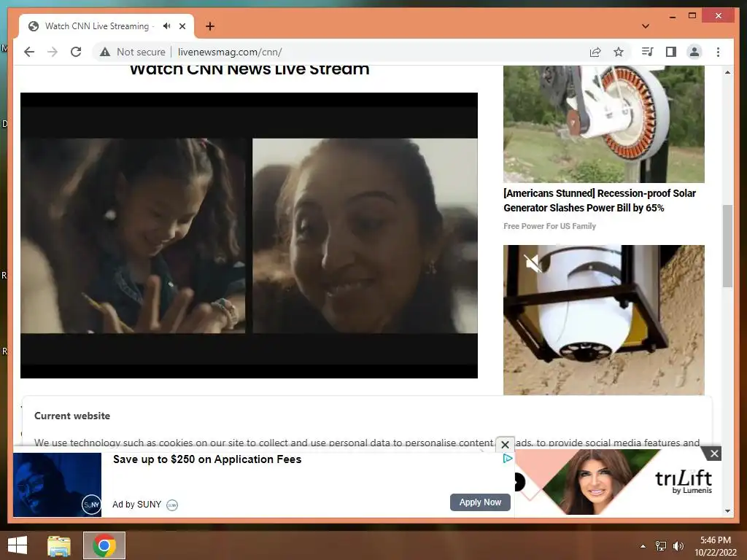This screenshot has width=747, height=560.
Task: Click the vertical scrollbar thumb
Action: pos(727,246)
